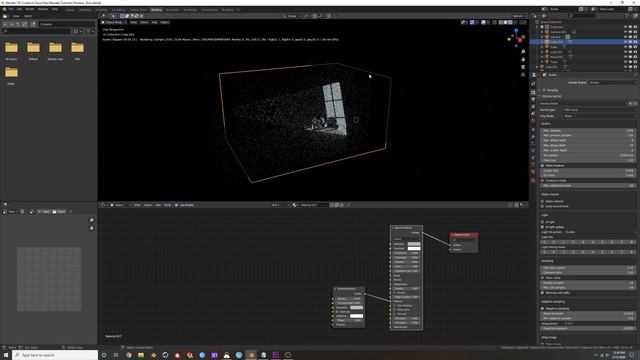Toggle perspective/orthographic gizmo in viewport
The image size is (640, 360).
click(x=523, y=75)
